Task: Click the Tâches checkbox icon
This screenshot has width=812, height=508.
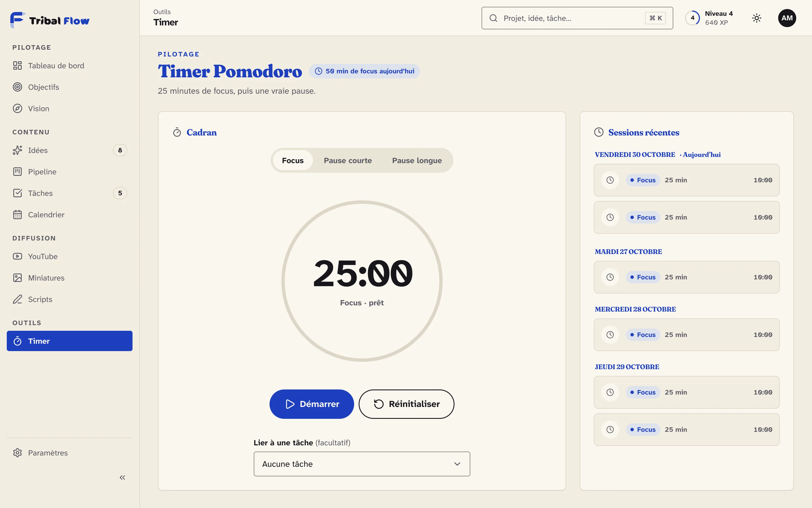Action: 17,193
